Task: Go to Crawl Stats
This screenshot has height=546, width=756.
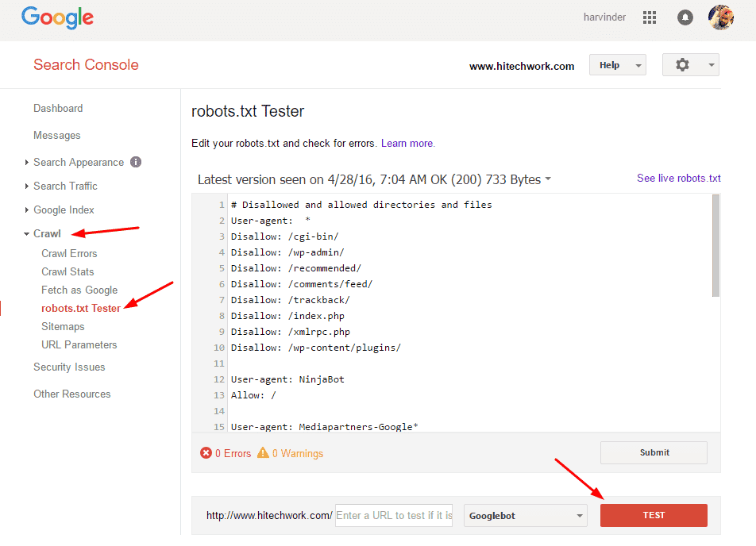Action: pyautogui.click(x=67, y=271)
